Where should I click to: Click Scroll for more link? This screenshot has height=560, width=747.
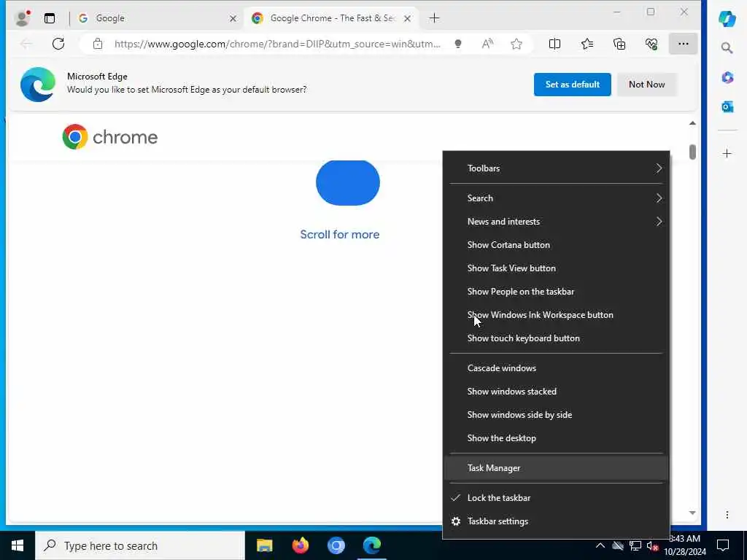pos(340,234)
